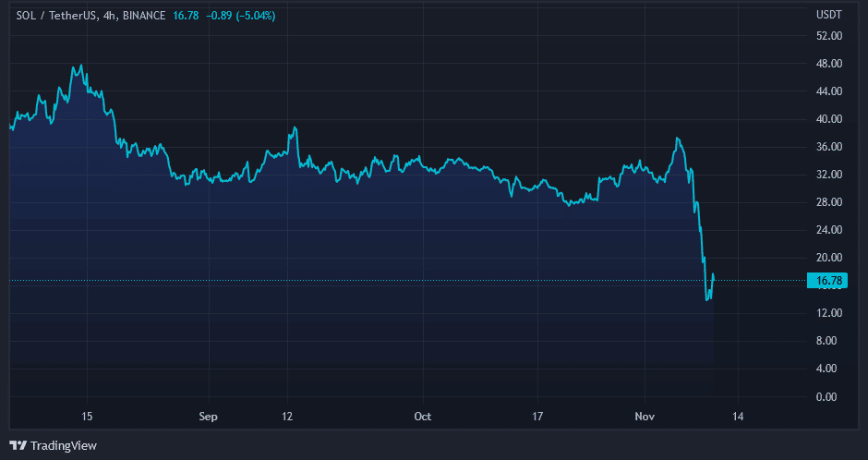
Task: Click the 14 date label on time axis
Action: click(737, 417)
